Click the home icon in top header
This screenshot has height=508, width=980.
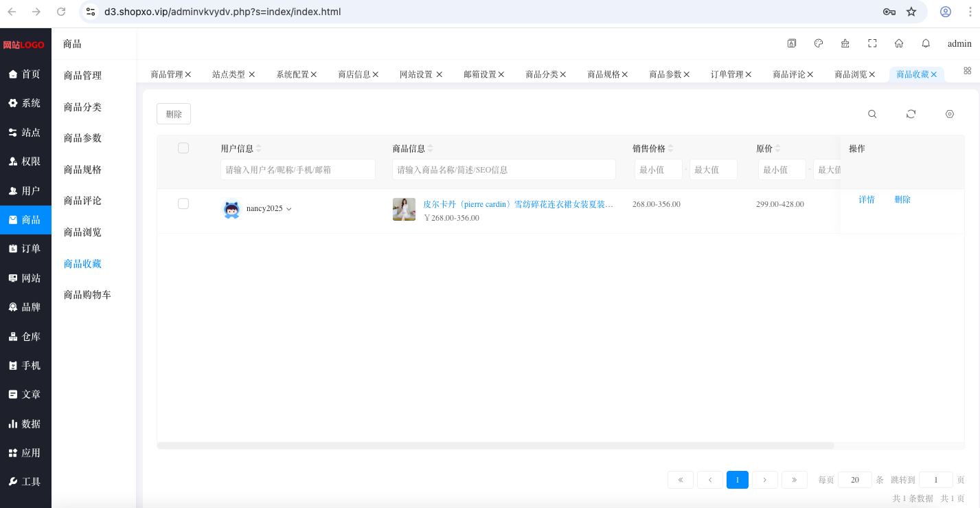click(899, 43)
